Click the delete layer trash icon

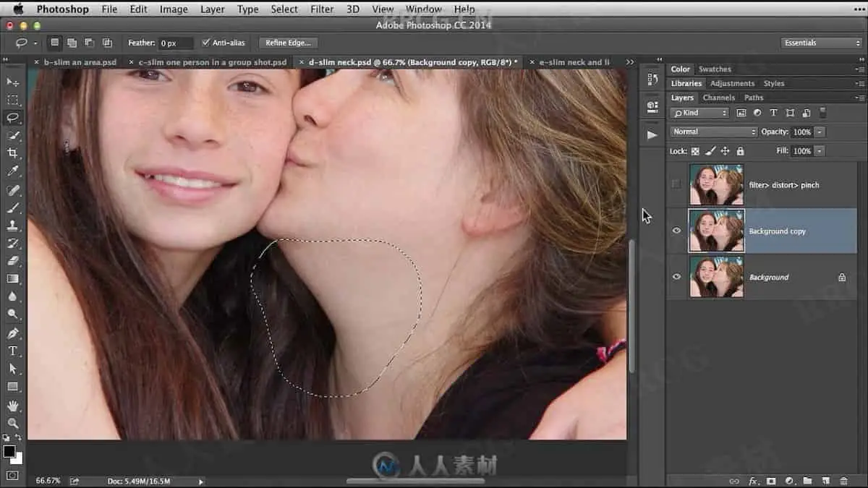coord(843,481)
